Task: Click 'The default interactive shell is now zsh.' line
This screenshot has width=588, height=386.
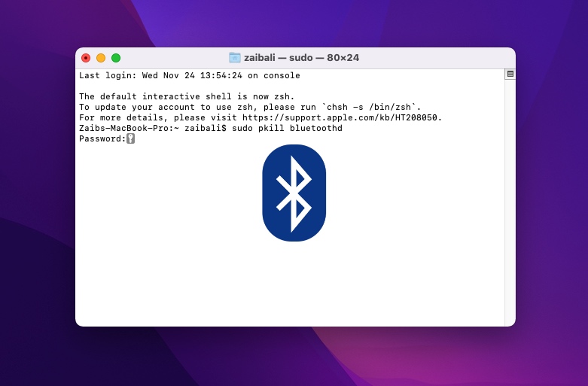Action: [187, 96]
